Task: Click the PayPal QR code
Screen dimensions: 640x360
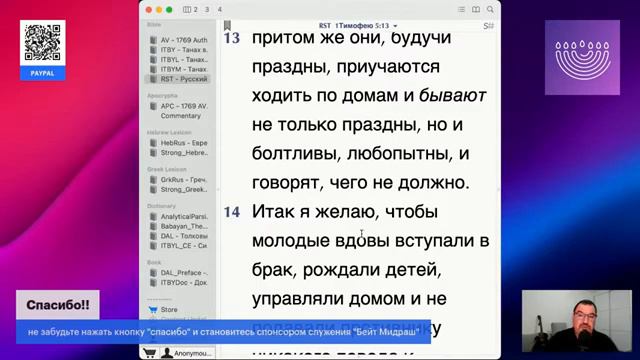Action: tap(42, 42)
